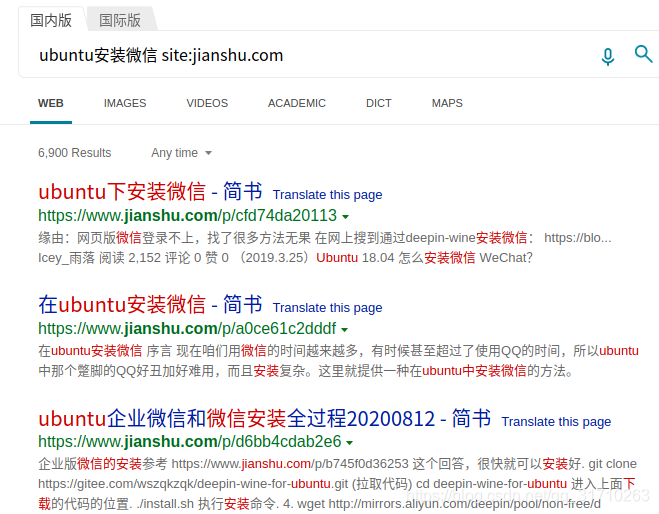
Task: Expand arrow next to cfd74da20113 URL
Action: pyautogui.click(x=345, y=217)
